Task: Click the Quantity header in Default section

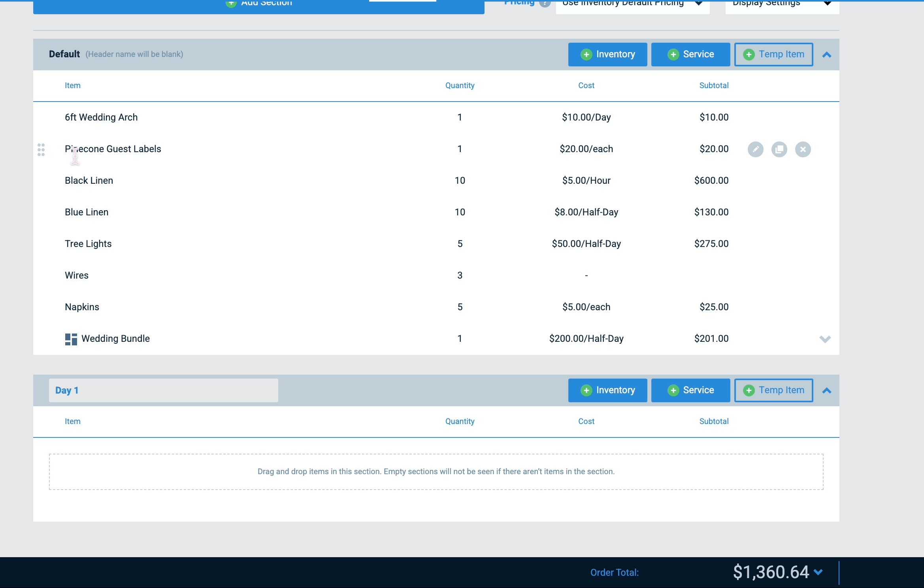Action: (460, 85)
